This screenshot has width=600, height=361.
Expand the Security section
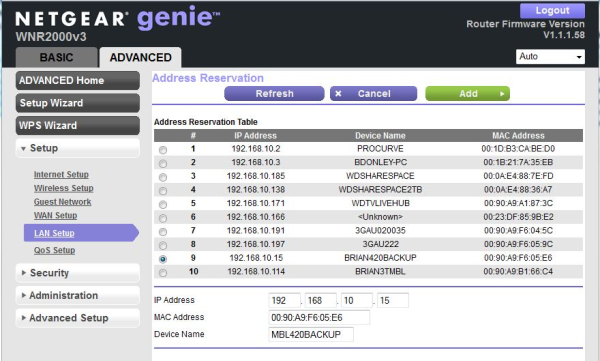click(78, 273)
